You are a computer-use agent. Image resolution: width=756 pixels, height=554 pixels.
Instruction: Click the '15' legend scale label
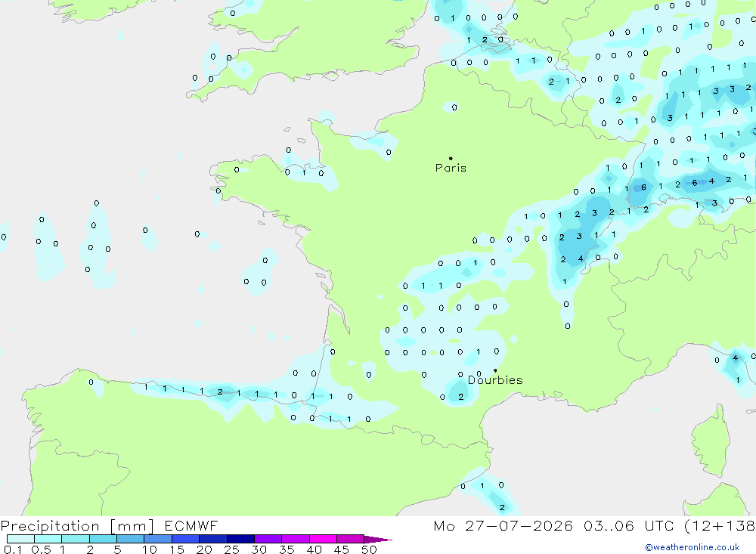(x=177, y=549)
